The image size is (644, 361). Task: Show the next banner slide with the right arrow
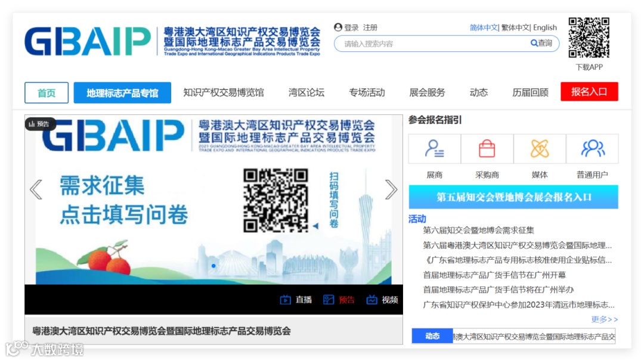(x=391, y=189)
